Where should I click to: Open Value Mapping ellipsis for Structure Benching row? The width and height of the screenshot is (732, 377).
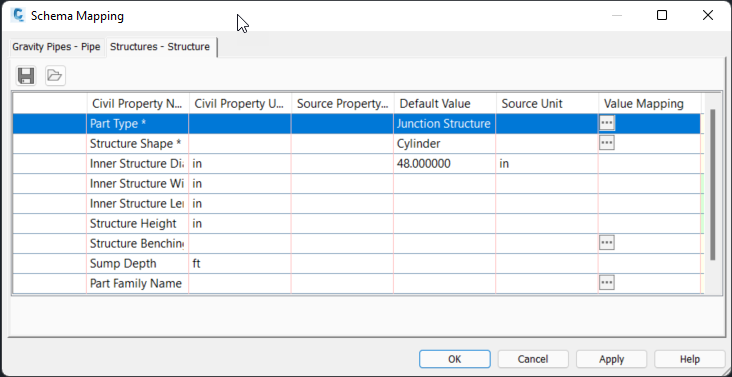click(606, 243)
